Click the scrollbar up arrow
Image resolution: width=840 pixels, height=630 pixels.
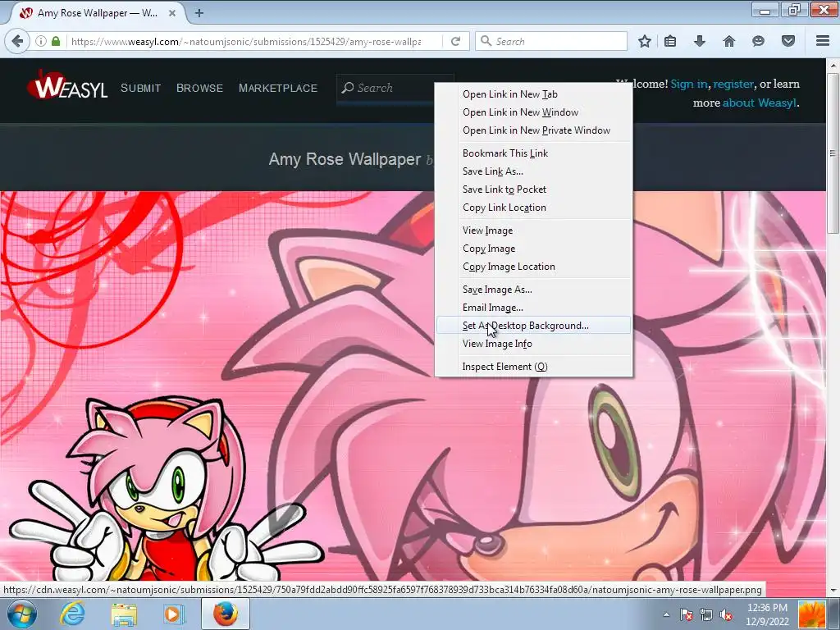(833, 66)
